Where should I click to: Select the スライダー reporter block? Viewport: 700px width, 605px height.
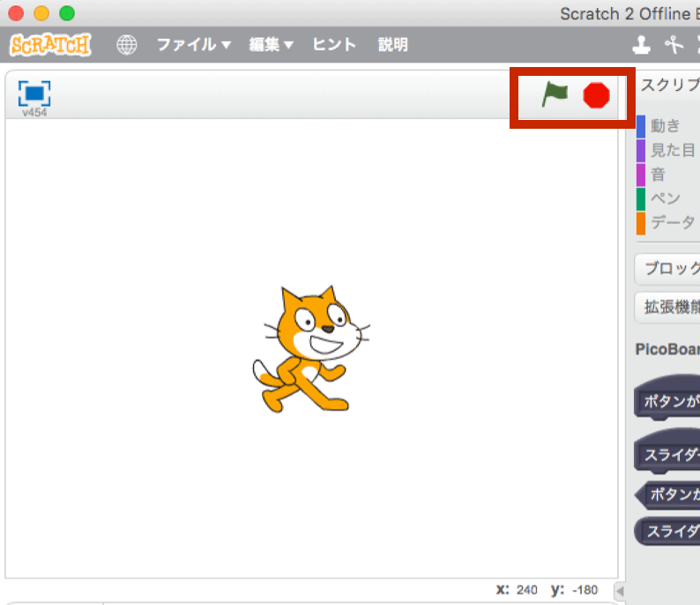tap(667, 531)
